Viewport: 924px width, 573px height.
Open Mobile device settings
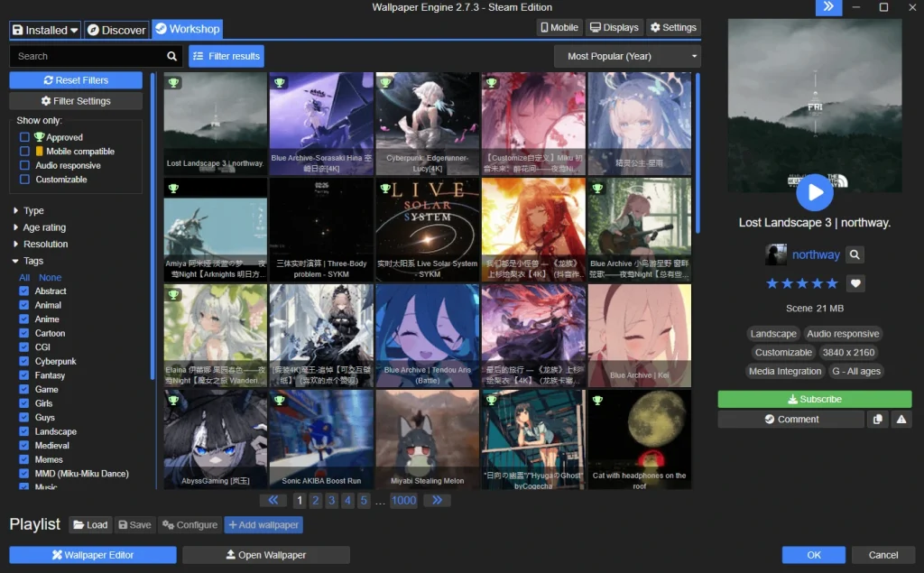click(559, 28)
